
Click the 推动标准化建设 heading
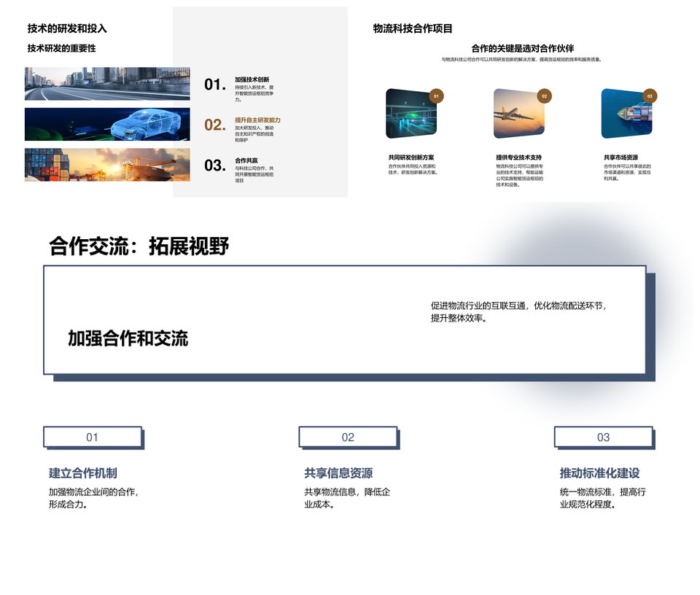point(599,473)
